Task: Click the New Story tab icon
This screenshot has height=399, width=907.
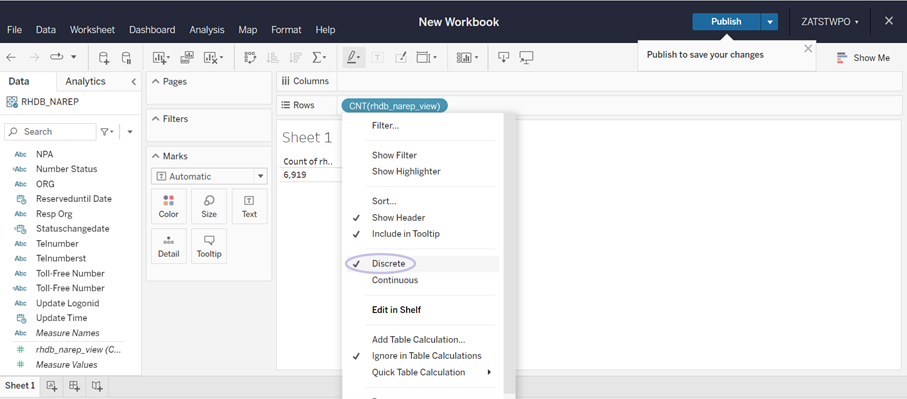Action: 97,386
